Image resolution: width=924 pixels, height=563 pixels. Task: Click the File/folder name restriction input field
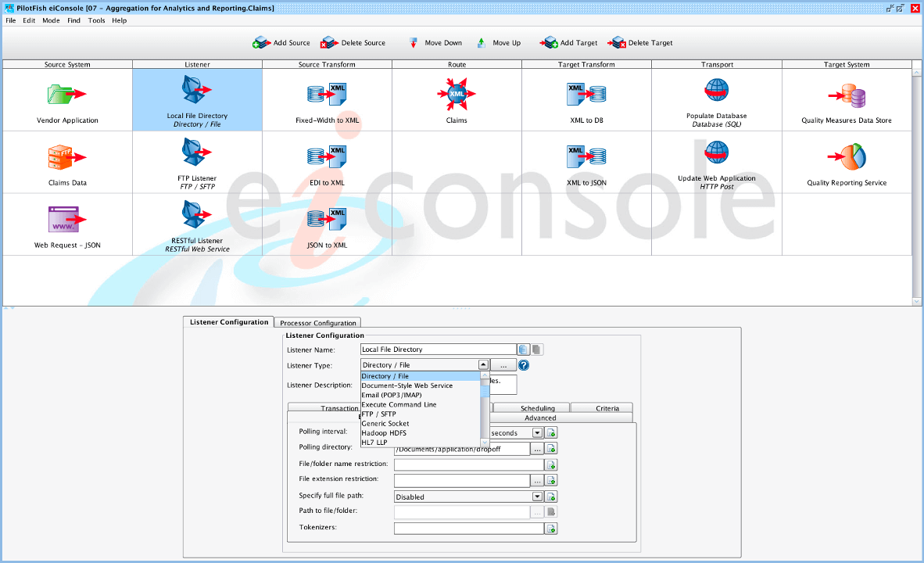pos(468,464)
